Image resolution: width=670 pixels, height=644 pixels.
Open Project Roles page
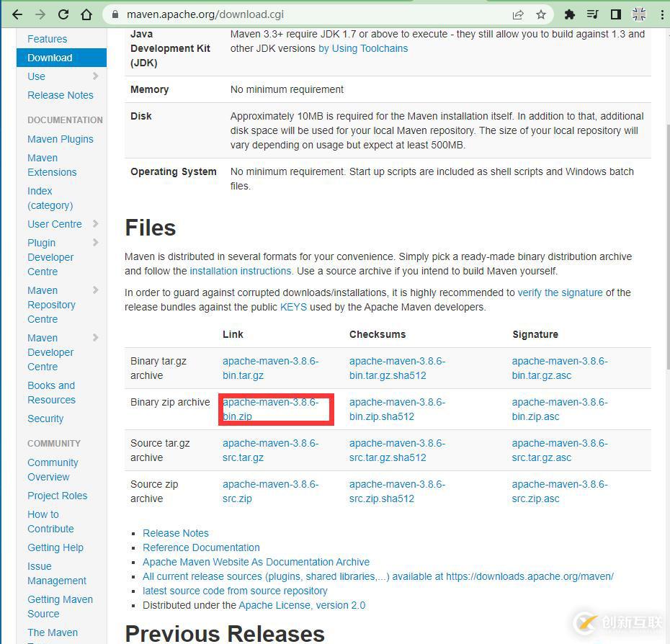pyautogui.click(x=57, y=496)
